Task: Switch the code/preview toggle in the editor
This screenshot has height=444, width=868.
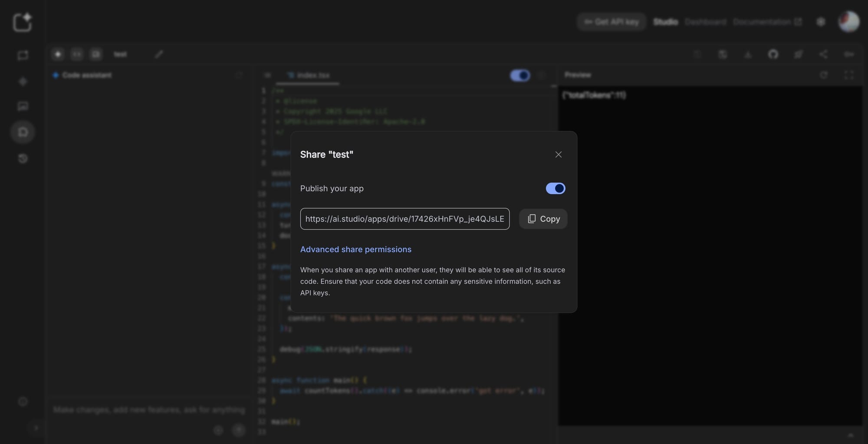Action: (520, 75)
